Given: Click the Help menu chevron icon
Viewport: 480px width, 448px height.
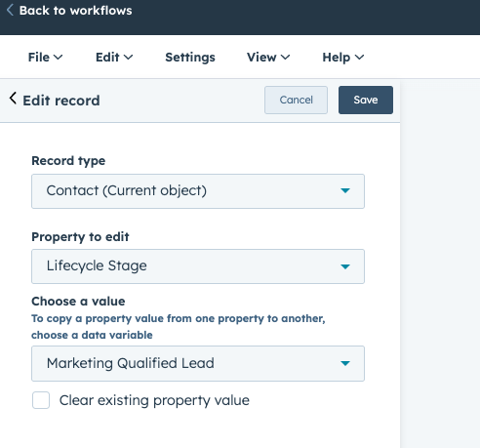Looking at the screenshot, I should [x=359, y=58].
